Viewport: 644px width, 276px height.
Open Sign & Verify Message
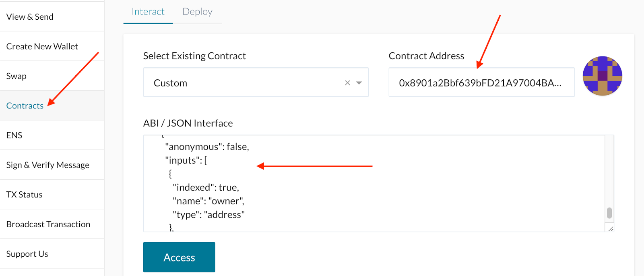(x=47, y=165)
